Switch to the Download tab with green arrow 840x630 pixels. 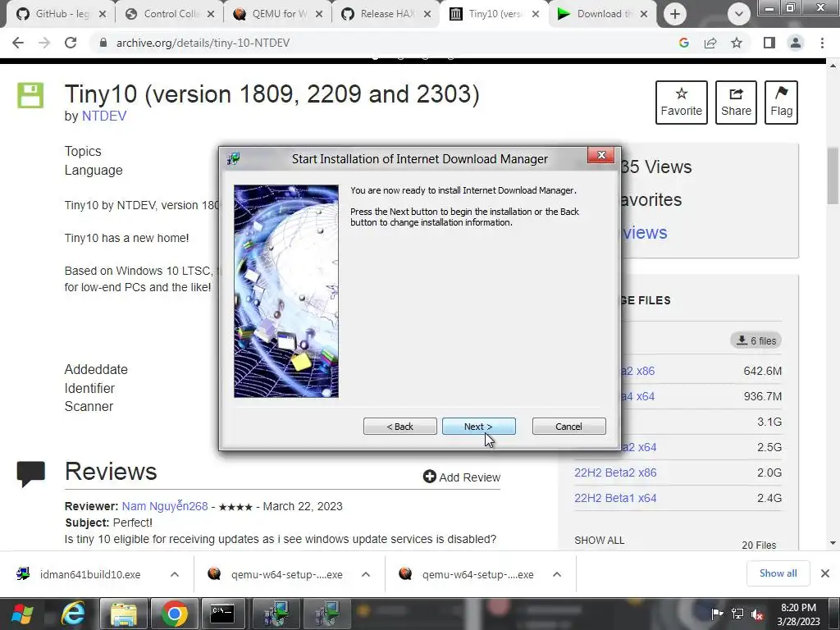(601, 14)
